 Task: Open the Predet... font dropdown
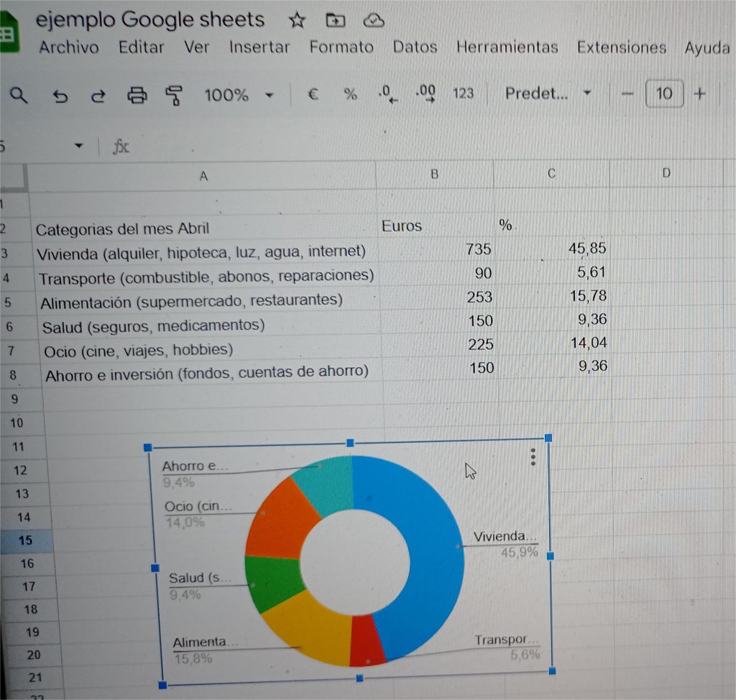click(x=547, y=93)
